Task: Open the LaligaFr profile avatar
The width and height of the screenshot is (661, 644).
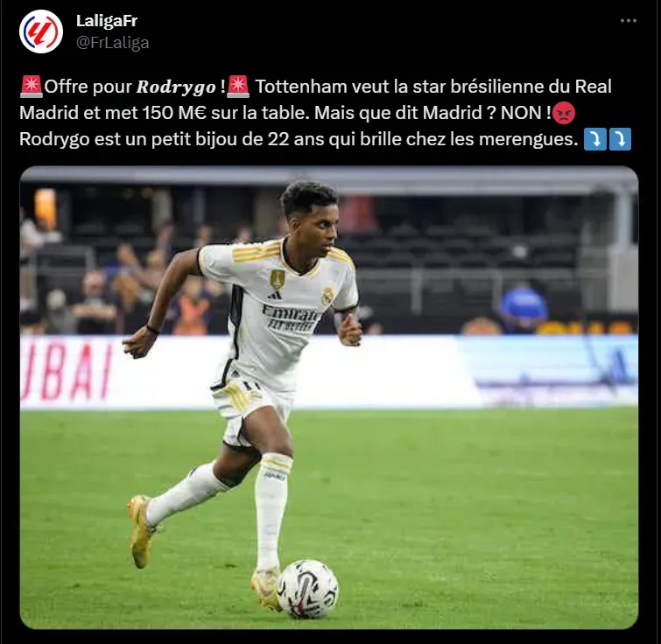Action: click(x=41, y=31)
